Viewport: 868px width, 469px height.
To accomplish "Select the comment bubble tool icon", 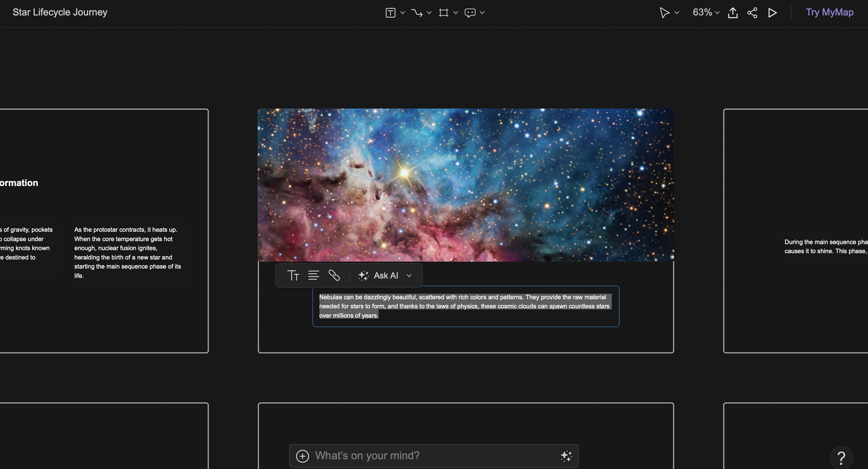I will point(470,13).
